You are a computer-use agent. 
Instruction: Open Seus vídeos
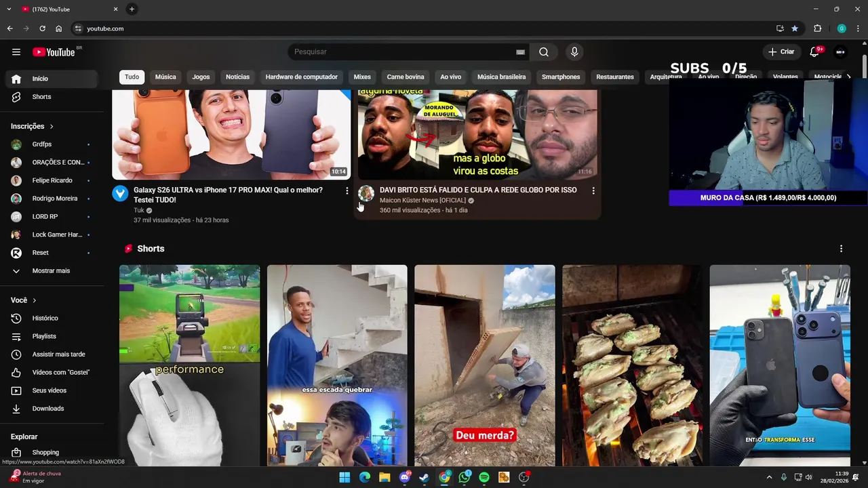click(x=51, y=390)
